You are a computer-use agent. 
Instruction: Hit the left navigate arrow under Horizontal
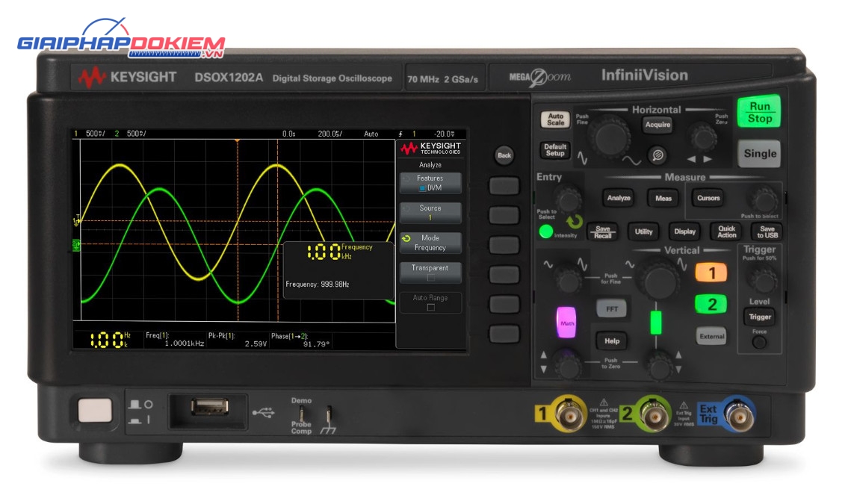(691, 160)
